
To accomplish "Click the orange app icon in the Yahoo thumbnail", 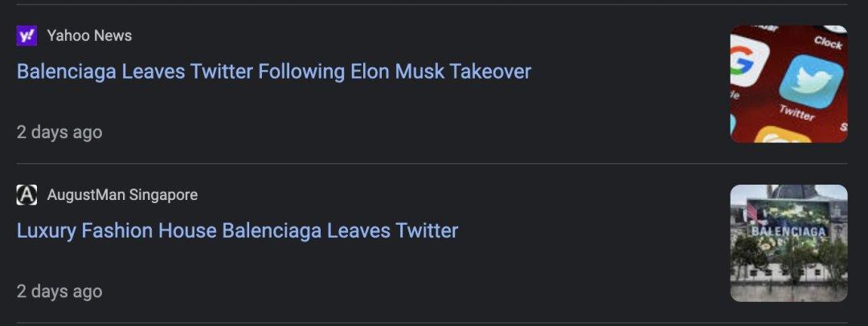I will pos(783,136).
